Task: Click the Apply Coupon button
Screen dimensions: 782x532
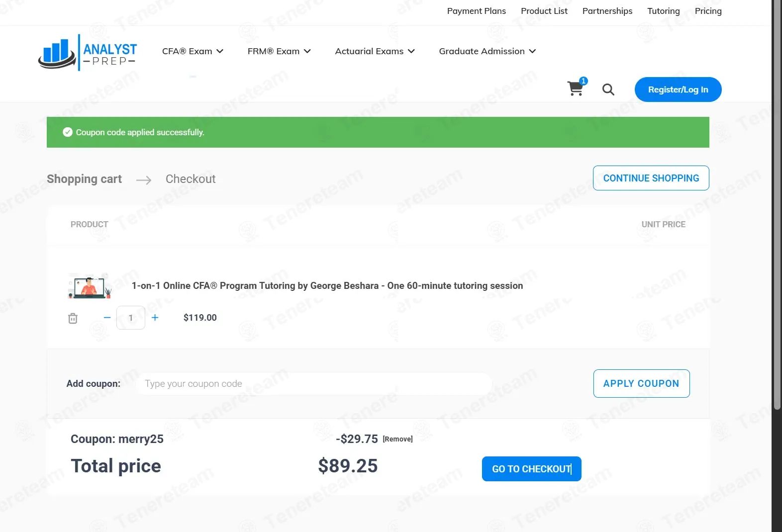Action: (641, 383)
